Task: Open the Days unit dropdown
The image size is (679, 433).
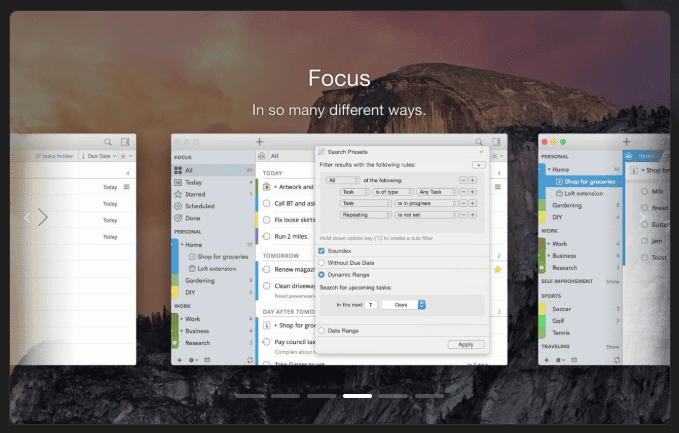Action: (x=403, y=305)
